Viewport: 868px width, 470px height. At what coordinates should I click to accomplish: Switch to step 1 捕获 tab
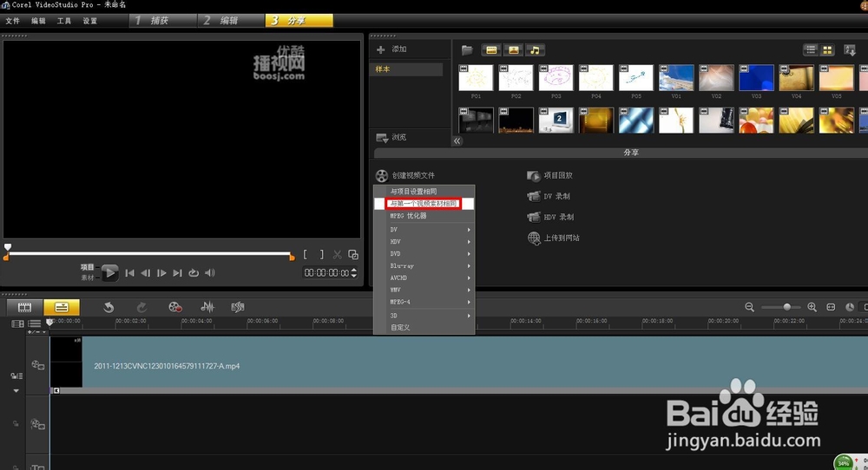(163, 21)
